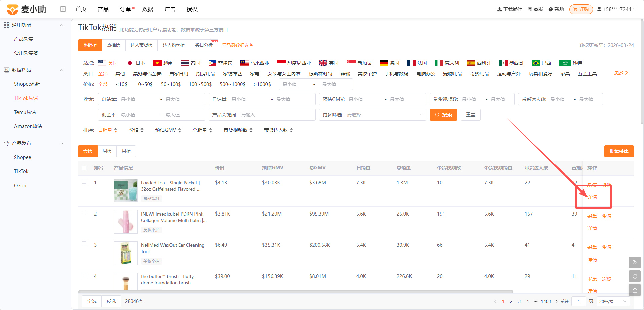Open help via question mark icon
Image resolution: width=644 pixels, height=310 pixels.
click(550, 9)
